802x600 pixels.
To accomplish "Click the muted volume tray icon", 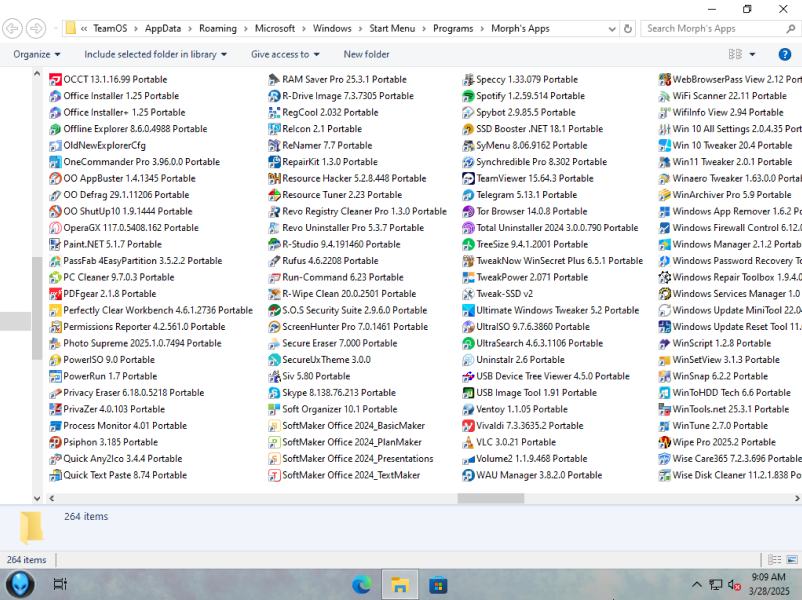I will [x=734, y=584].
